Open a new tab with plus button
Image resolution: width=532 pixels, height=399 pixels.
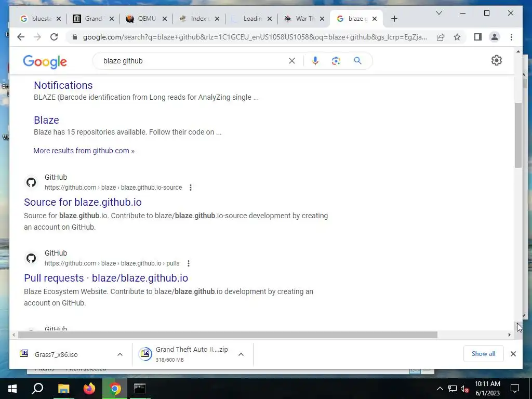pos(394,19)
